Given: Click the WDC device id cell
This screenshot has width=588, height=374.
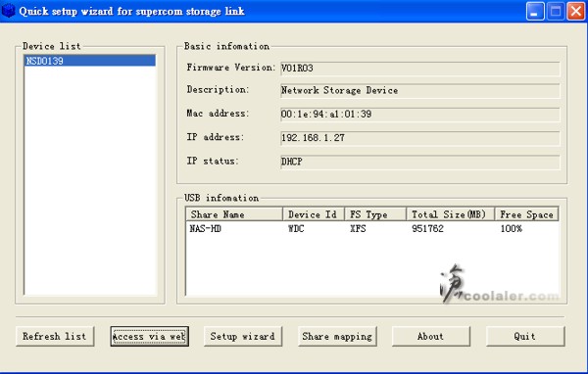Looking at the screenshot, I should [296, 228].
